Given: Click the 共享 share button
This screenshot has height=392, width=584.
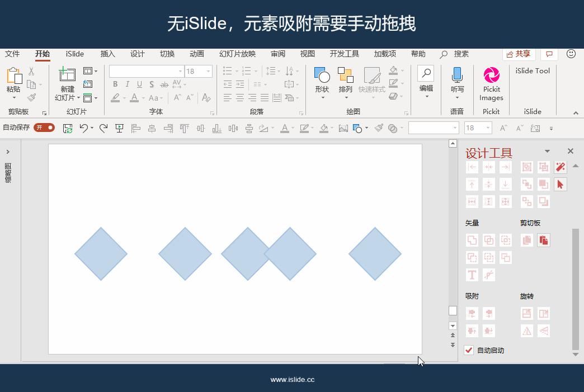Looking at the screenshot, I should click(519, 54).
